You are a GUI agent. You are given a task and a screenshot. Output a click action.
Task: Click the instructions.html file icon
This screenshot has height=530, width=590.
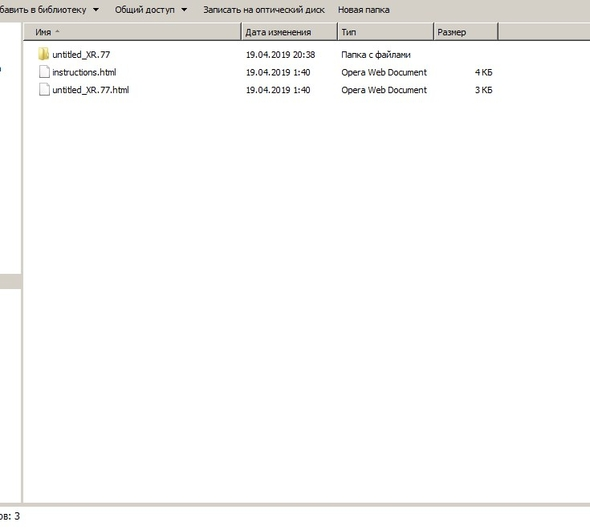(x=44, y=72)
